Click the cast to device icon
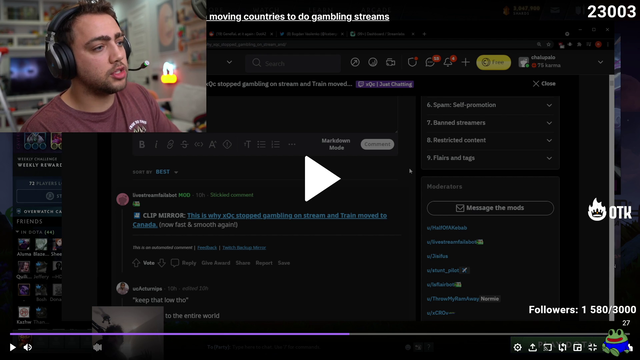Image resolution: width=640 pixels, height=360 pixels. 548,347
